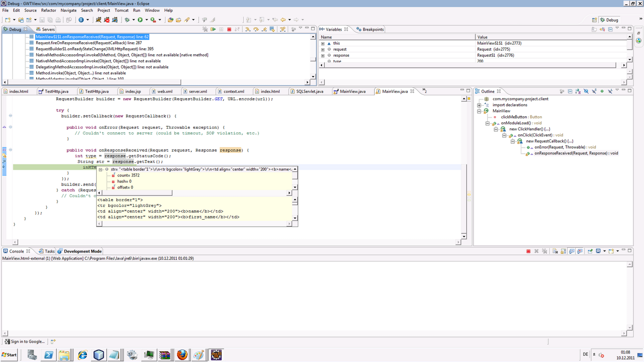Click the Pin Console icon

coord(590,251)
